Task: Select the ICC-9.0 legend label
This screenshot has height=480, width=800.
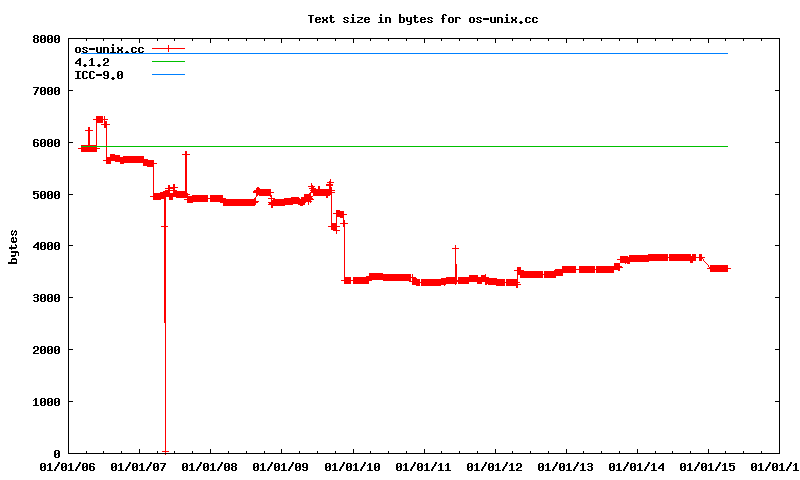Action: pyautogui.click(x=99, y=74)
